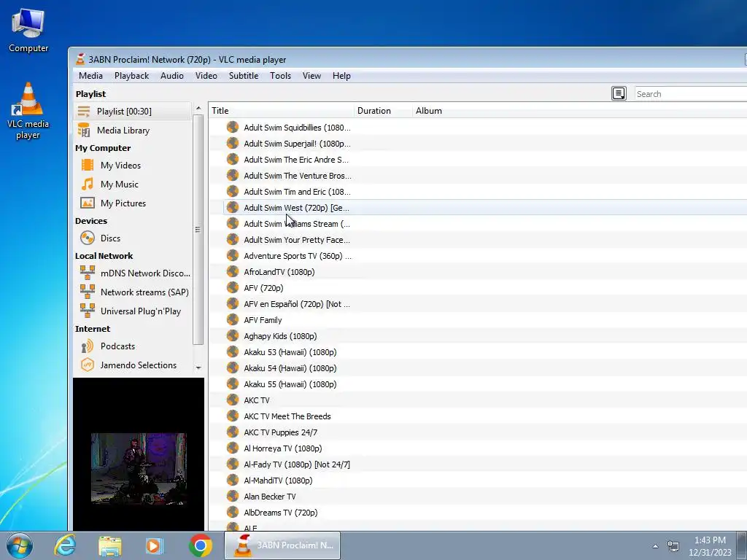Click the My Music note icon
This screenshot has height=560, width=747.
pyautogui.click(x=88, y=184)
